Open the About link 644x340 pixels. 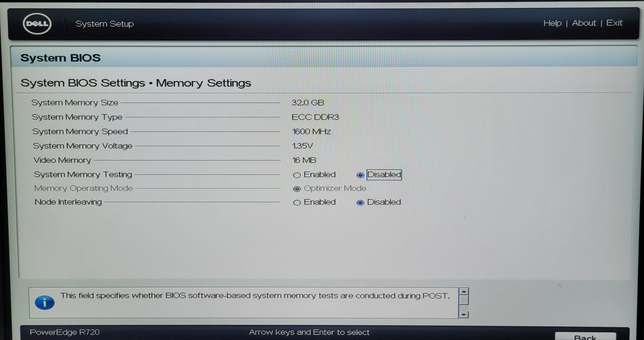click(x=584, y=23)
